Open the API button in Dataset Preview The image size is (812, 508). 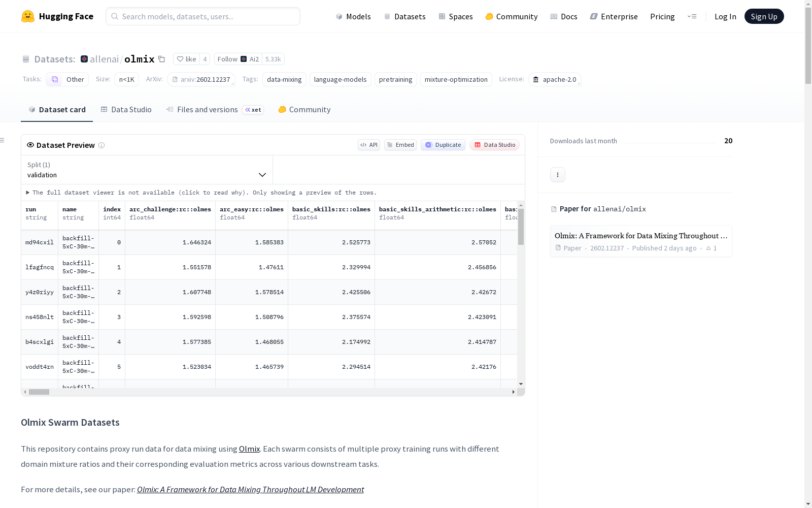(x=369, y=145)
